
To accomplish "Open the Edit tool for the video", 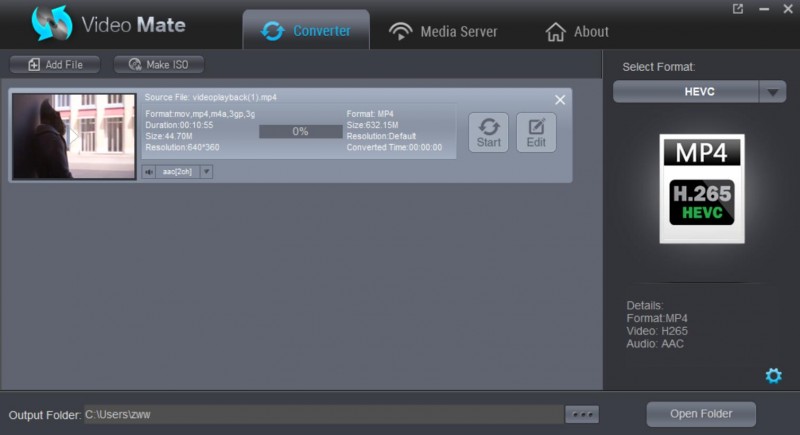I will click(x=536, y=132).
